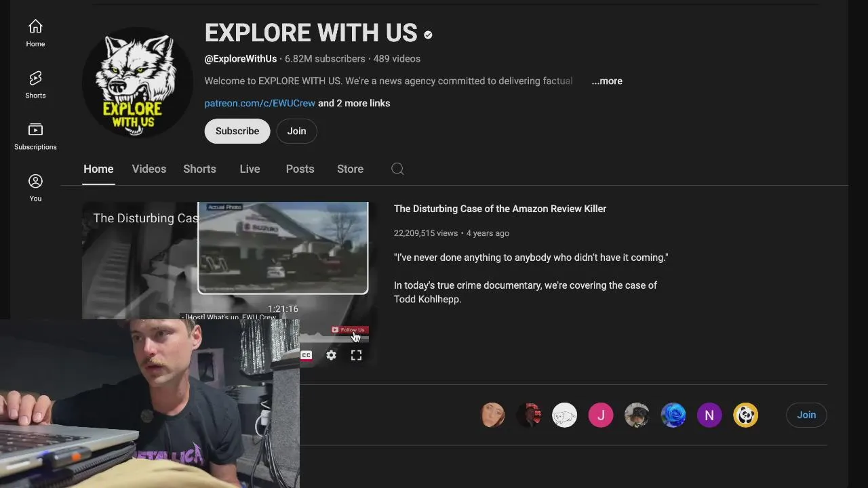Toggle closed captions on the video
The image size is (868, 488).
[307, 355]
